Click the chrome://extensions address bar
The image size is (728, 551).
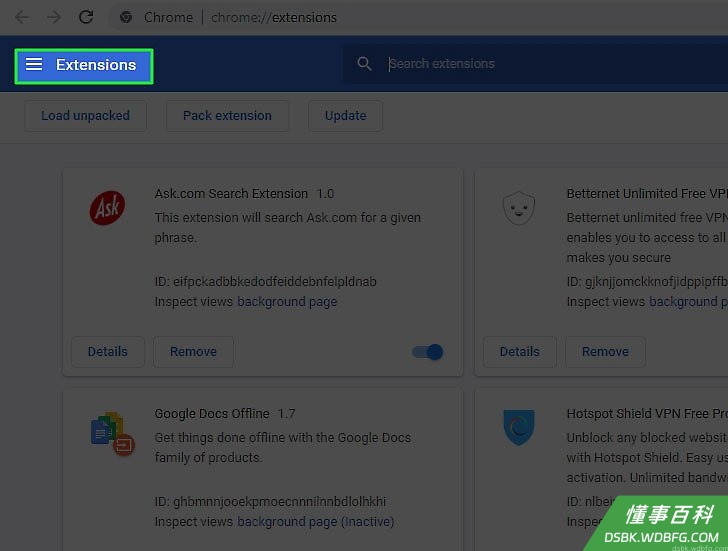pyautogui.click(x=273, y=17)
